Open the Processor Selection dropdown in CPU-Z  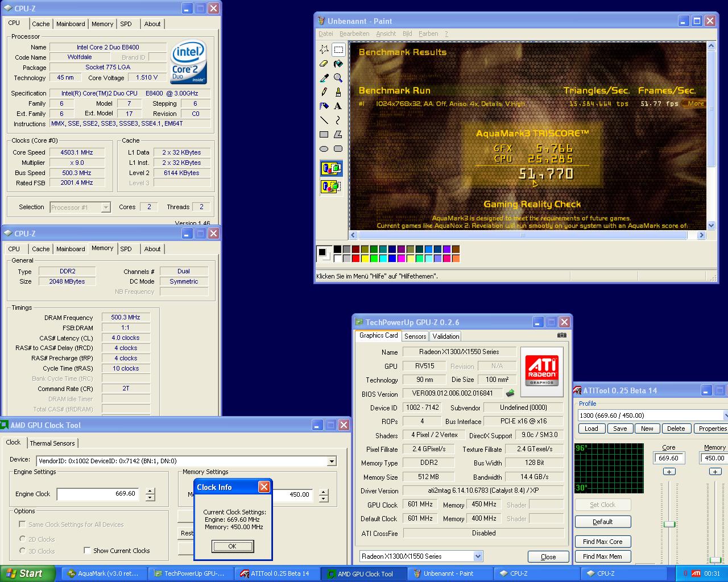tap(105, 207)
